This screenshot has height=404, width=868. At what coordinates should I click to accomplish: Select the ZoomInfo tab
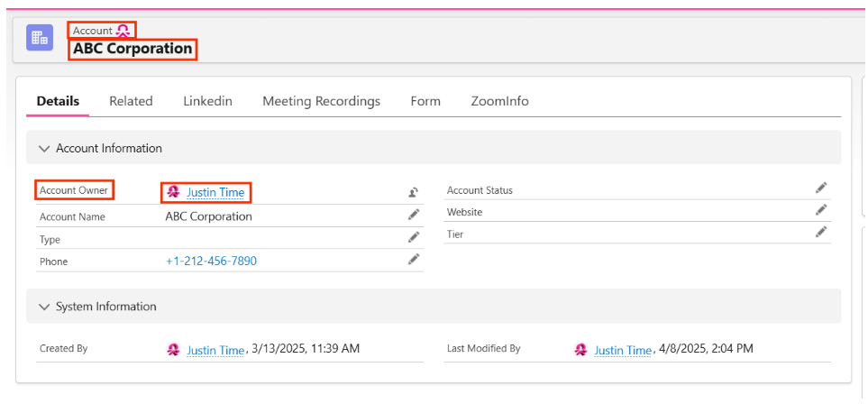[499, 101]
